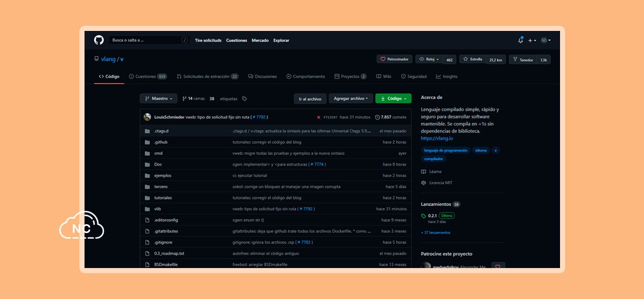Open the Wiki tab

point(384,76)
